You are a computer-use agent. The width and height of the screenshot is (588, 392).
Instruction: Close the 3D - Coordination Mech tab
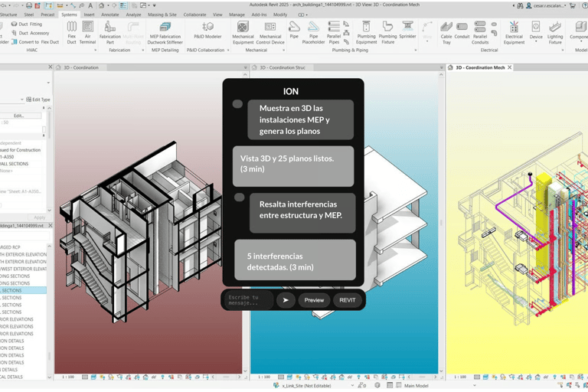(509, 67)
